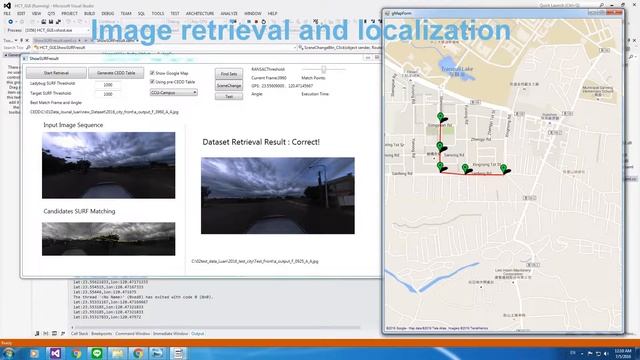The height and width of the screenshot is (360, 640).
Task: Click the system clock in taskbar
Action: tap(622, 353)
